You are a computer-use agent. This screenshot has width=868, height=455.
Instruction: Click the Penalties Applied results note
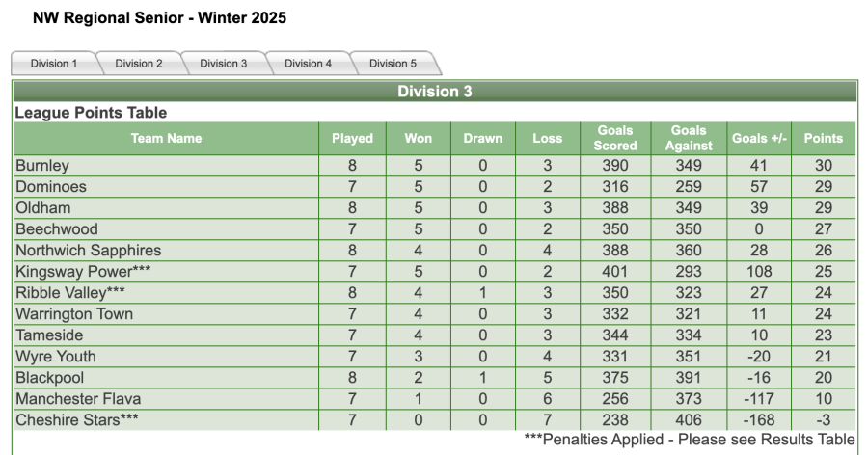[x=689, y=440]
